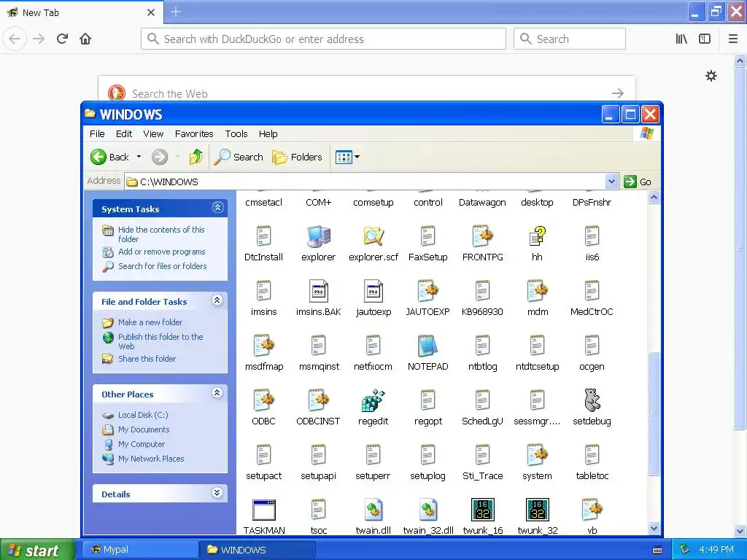Open a new tab with plus button
Image resolution: width=747 pixels, height=560 pixels.
pos(176,12)
